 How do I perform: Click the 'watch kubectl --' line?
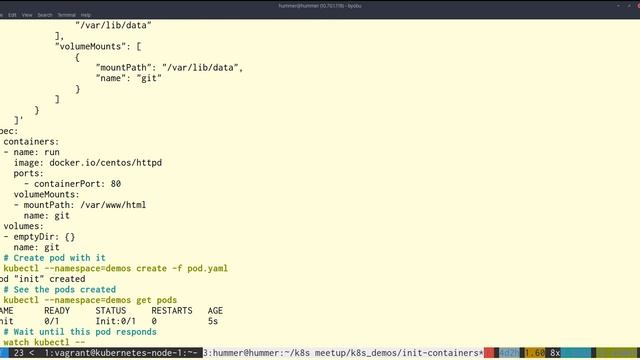click(44, 342)
